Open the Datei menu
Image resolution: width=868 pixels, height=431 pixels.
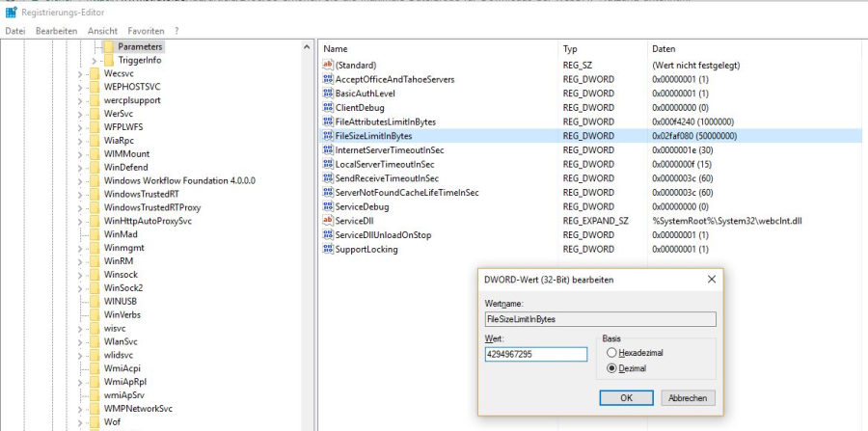coord(15,31)
